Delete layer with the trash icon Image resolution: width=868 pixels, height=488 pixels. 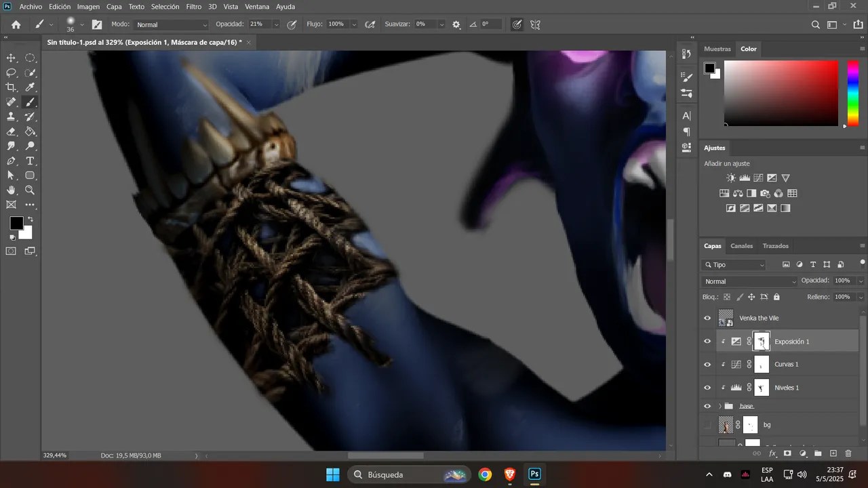click(x=848, y=453)
